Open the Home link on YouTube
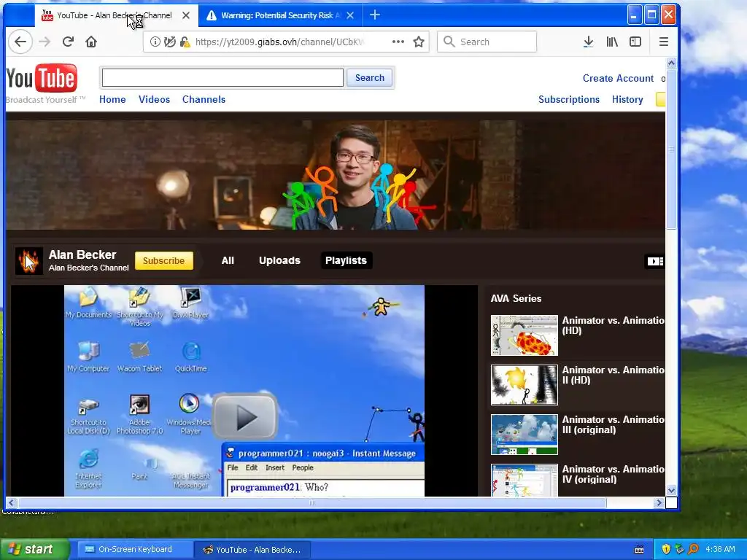Viewport: 747px width, 560px height. (x=112, y=99)
